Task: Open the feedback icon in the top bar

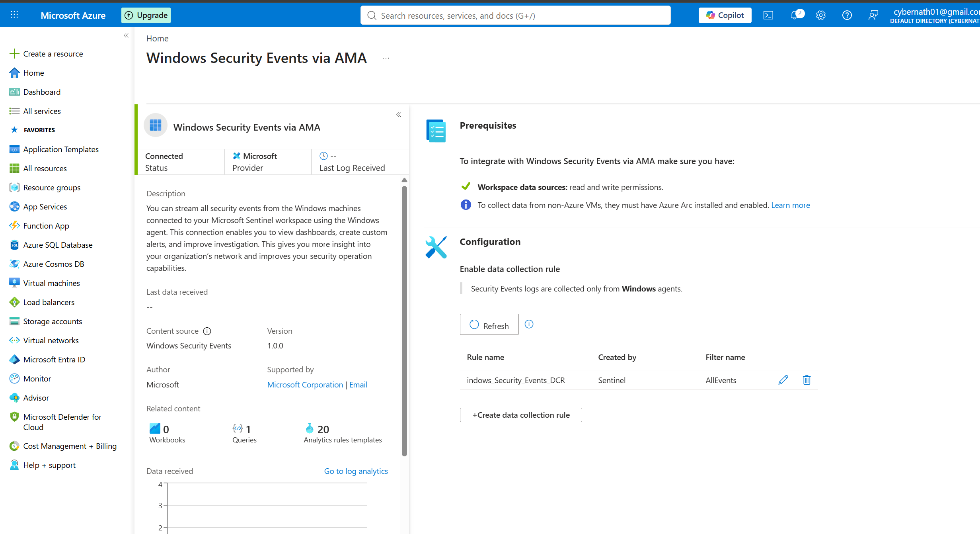Action: [873, 15]
